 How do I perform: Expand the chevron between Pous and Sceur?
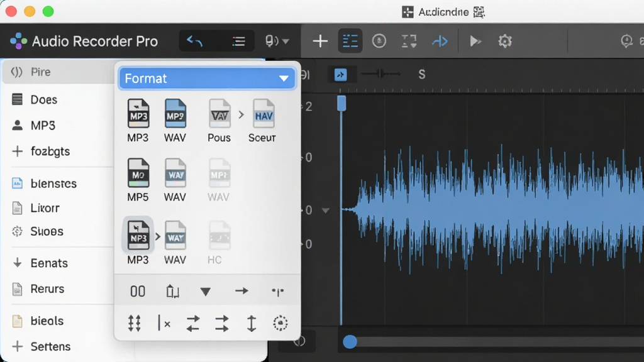click(241, 115)
